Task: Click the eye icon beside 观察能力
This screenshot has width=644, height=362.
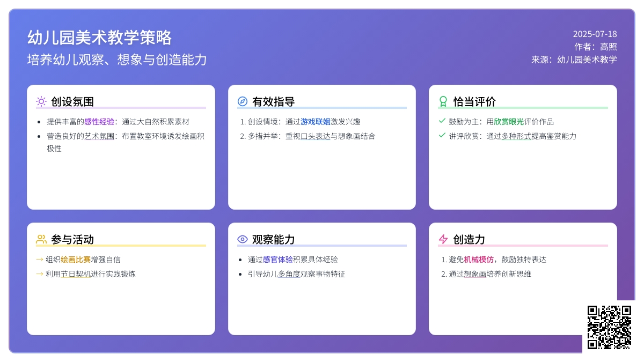Action: pyautogui.click(x=243, y=239)
